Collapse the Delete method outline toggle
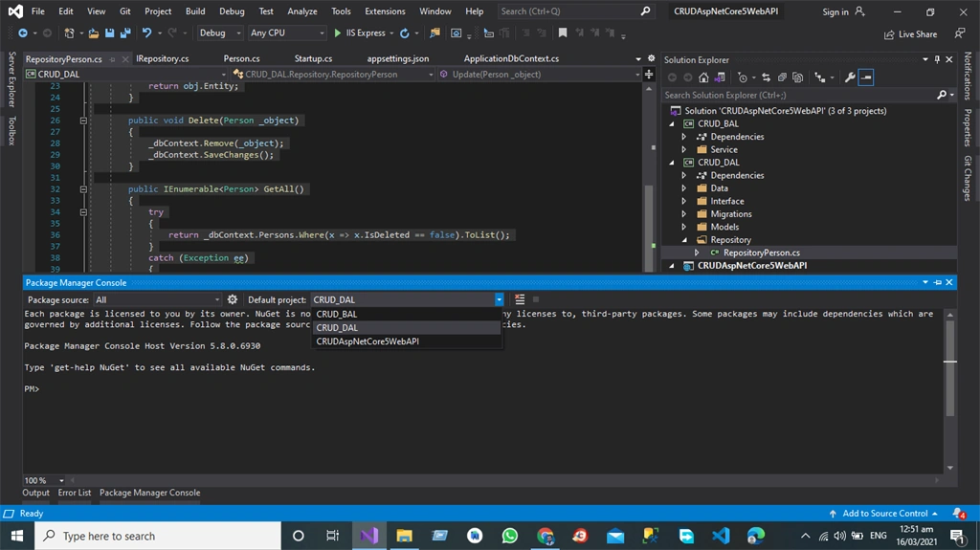This screenshot has height=550, width=980. 83,121
